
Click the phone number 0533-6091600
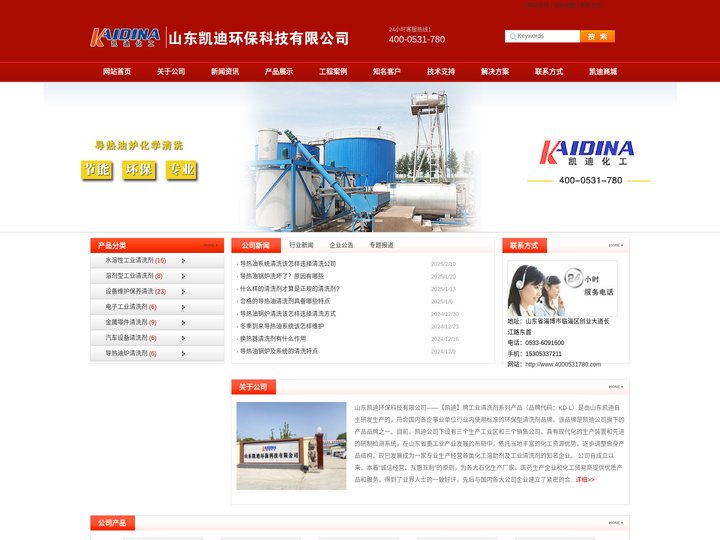point(545,343)
